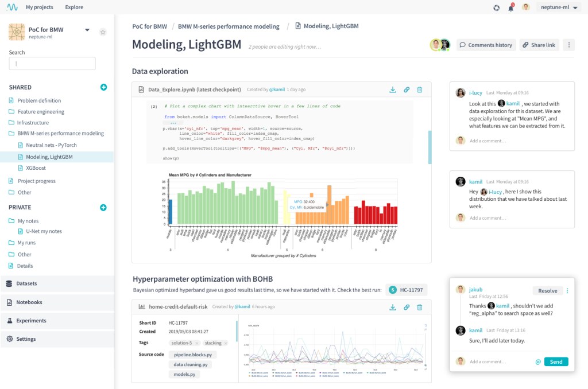Click the notebook code cell scrollbar
This screenshot has height=389, width=588.
click(430, 147)
